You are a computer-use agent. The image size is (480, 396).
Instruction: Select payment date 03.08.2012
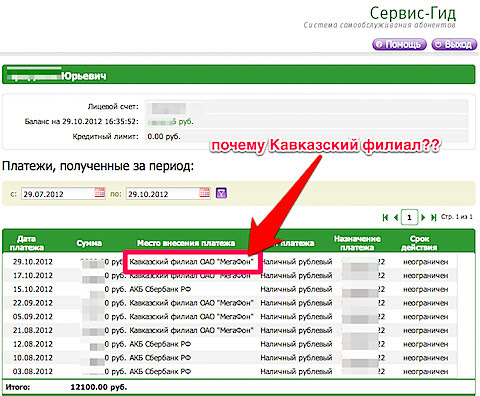(33, 371)
